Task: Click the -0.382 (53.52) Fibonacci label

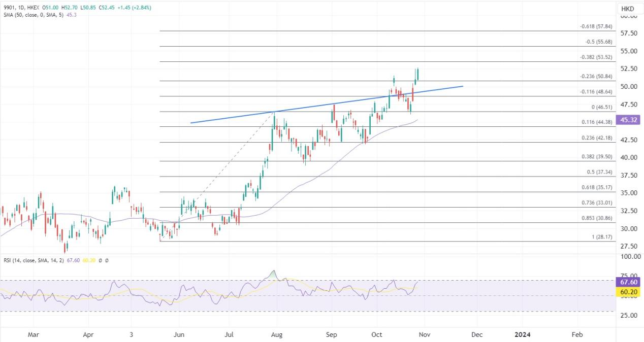Action: (x=596, y=57)
